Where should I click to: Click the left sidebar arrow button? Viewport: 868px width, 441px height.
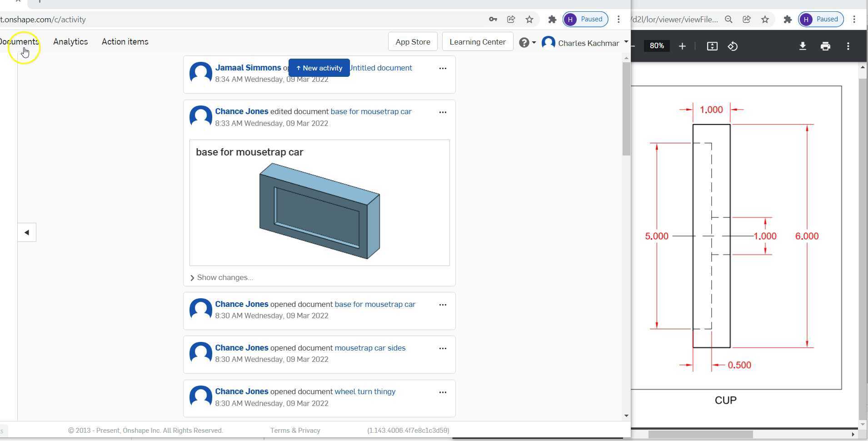(27, 232)
